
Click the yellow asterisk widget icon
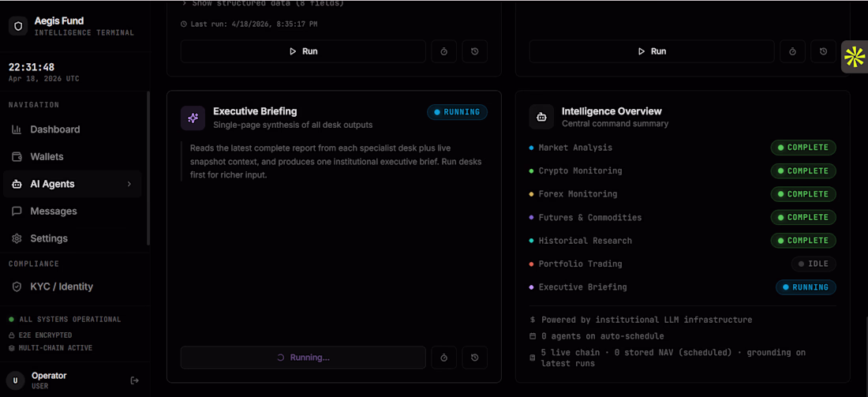(855, 57)
